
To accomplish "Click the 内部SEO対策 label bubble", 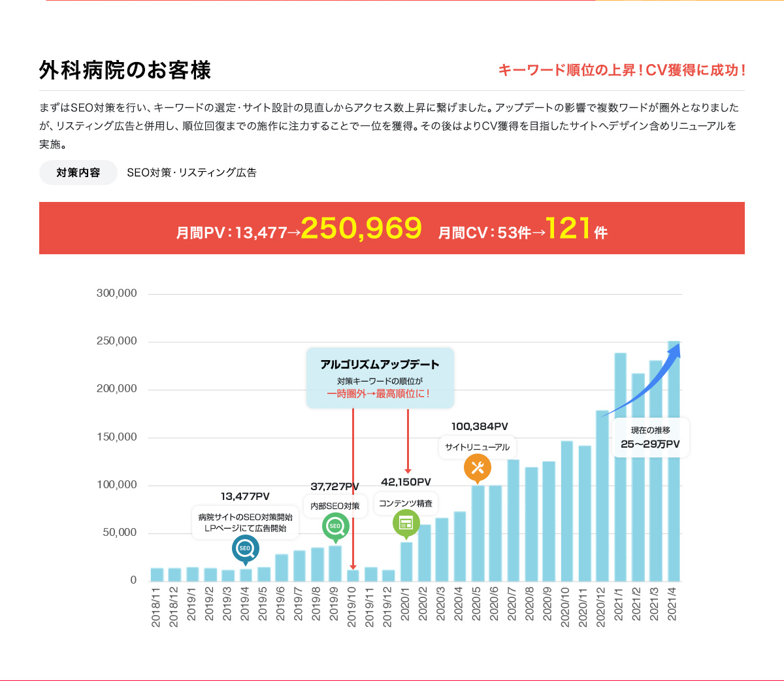I will [335, 506].
